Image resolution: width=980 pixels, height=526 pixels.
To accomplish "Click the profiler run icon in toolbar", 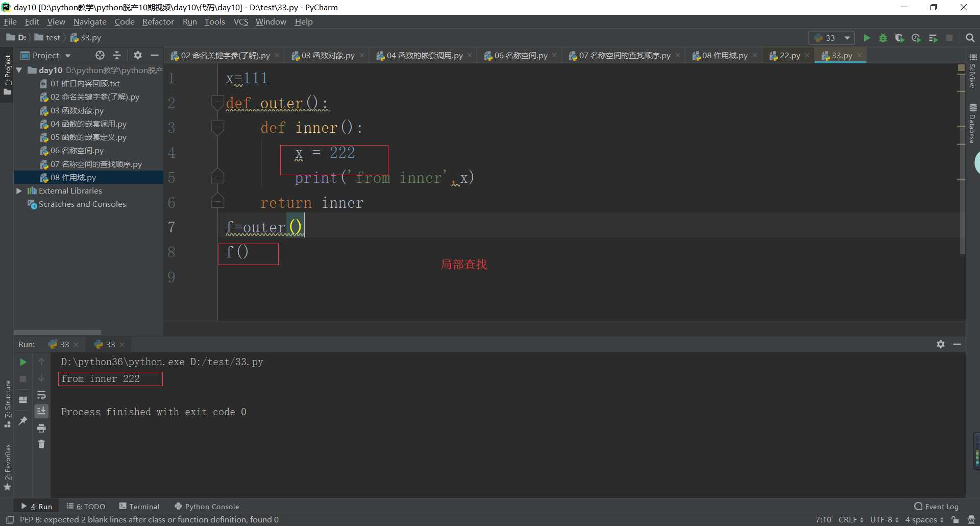I will point(916,38).
